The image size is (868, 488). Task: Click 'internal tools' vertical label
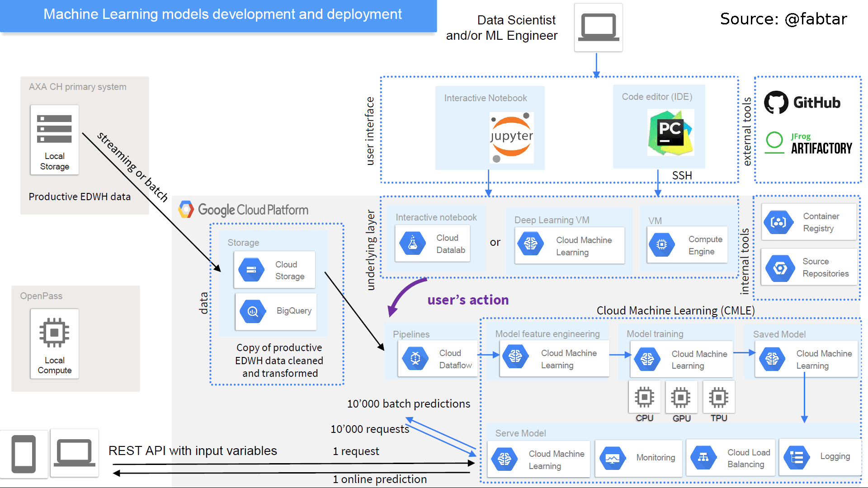pos(744,261)
